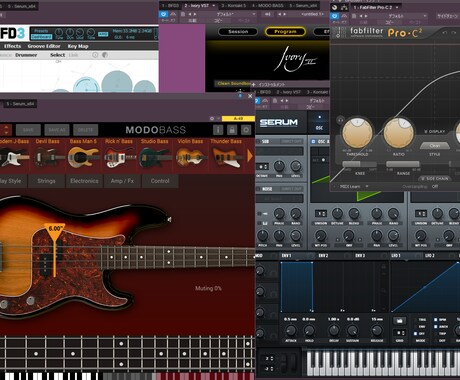This screenshot has width=460, height=380.
Task: Click the Serum envelope Attack knob
Action: 291,331
